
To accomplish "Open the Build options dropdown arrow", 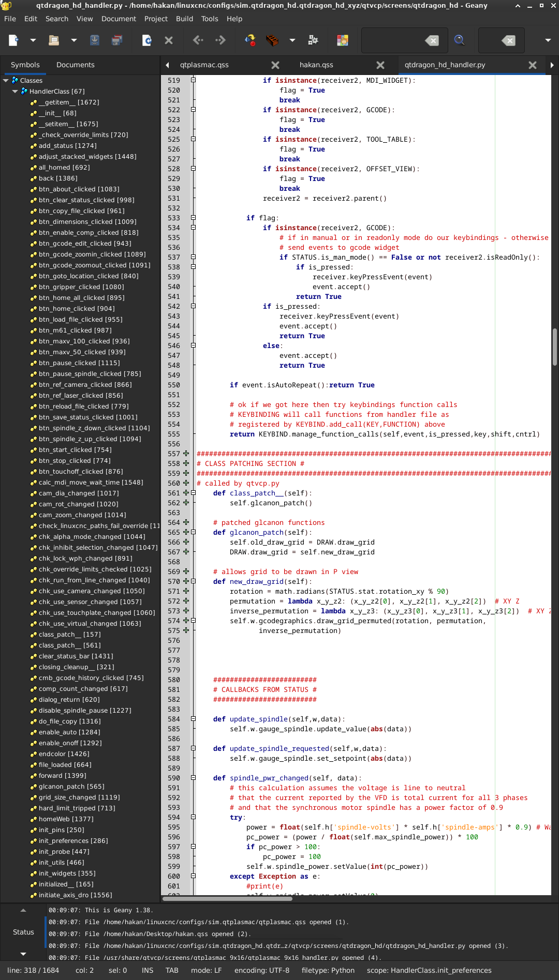I will [x=292, y=40].
